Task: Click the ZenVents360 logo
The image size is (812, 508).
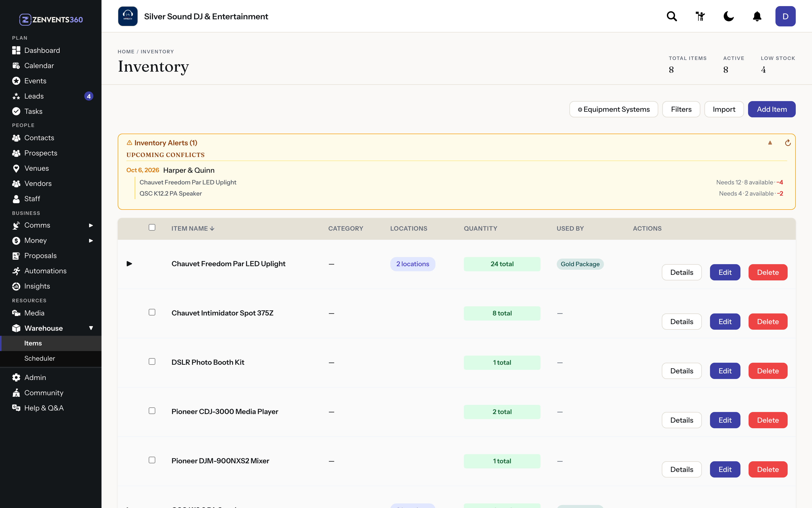Action: pyautogui.click(x=51, y=20)
